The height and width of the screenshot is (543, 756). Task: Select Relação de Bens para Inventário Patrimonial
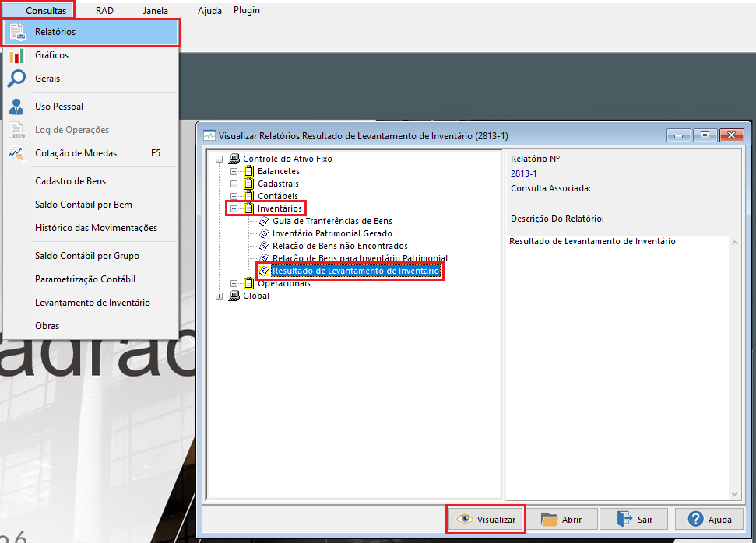coord(360,259)
